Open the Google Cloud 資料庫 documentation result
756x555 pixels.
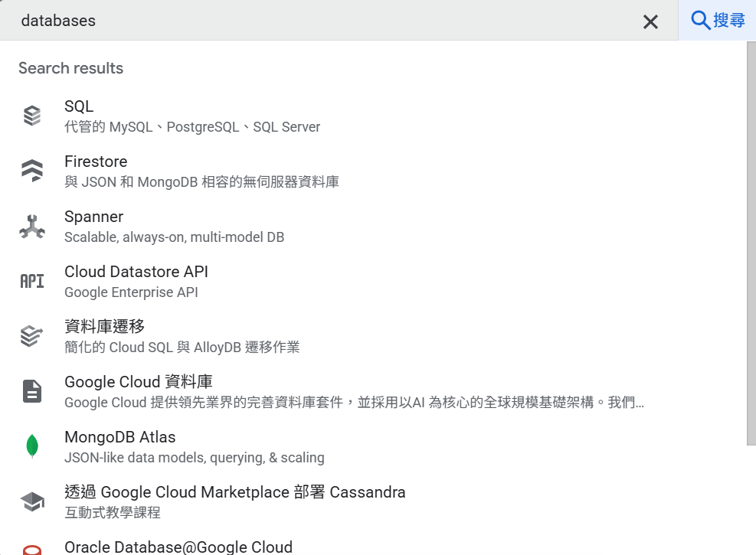(x=373, y=391)
